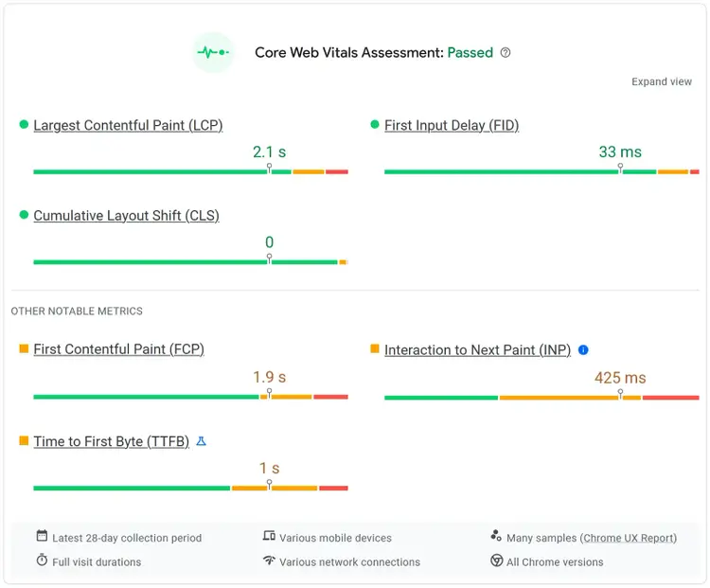Screen dimensions: 710x588
Task: Click the red segment of INP bar
Action: point(670,398)
